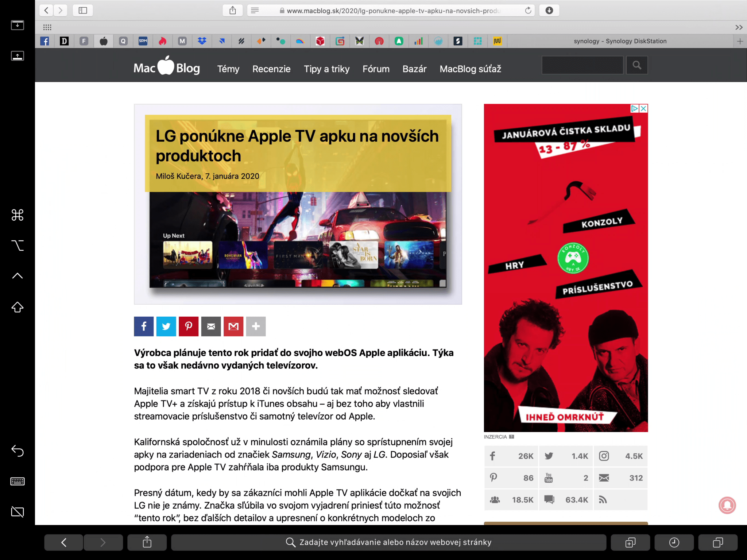Open the Fórum link
Viewport: 747px width, 560px height.
tap(376, 69)
